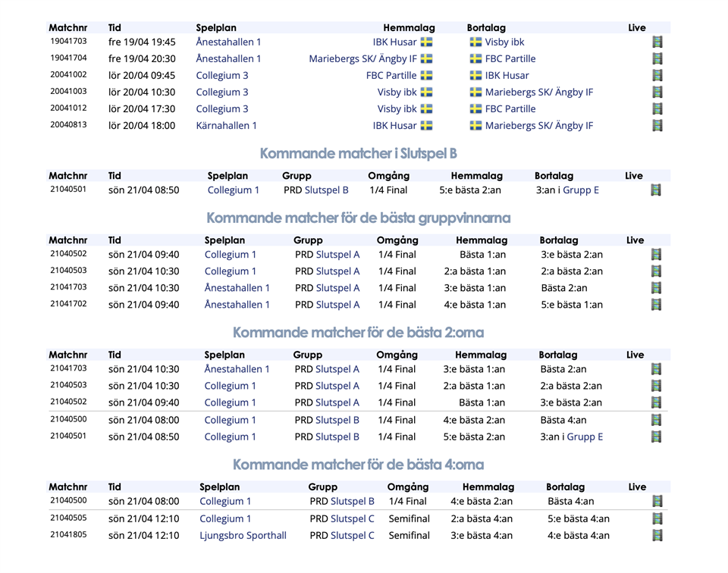The height and width of the screenshot is (573, 728).
Task: Click FBC Partille away team in match 20041012
Action: 510,109
